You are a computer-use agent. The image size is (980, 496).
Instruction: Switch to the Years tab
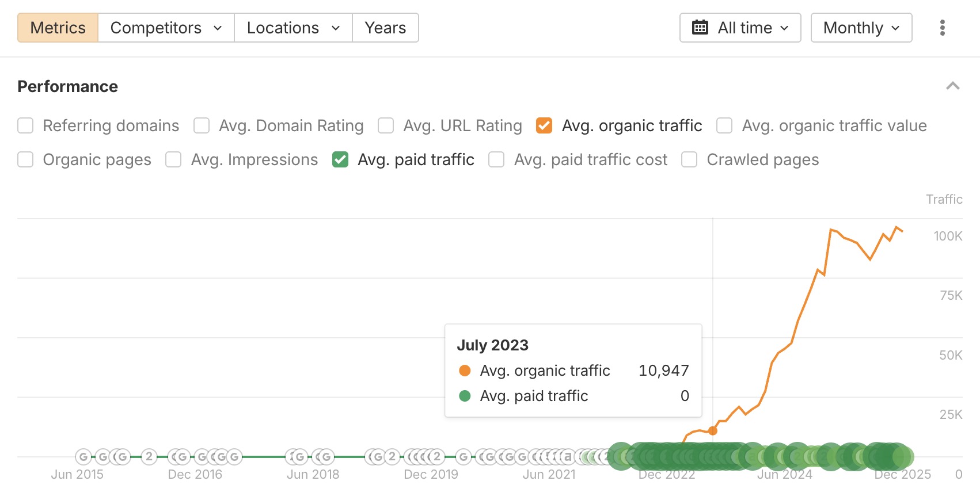click(385, 28)
